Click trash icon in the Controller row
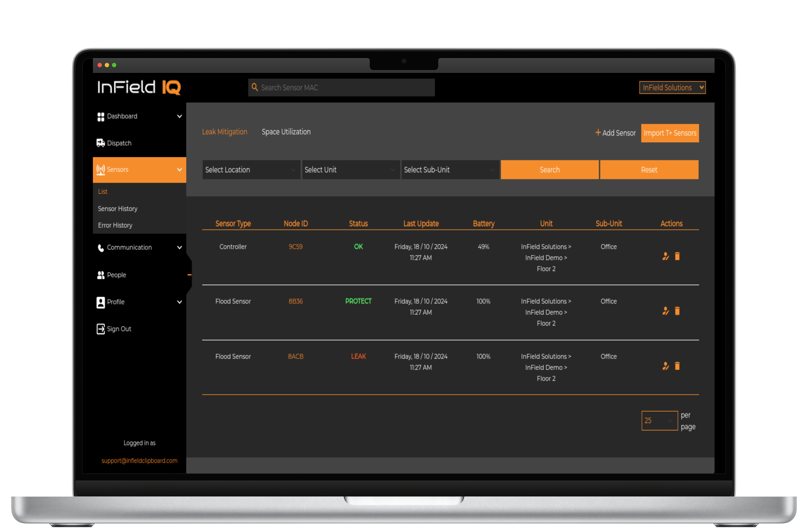Image resolution: width=808 pixels, height=532 pixels. pos(677,256)
